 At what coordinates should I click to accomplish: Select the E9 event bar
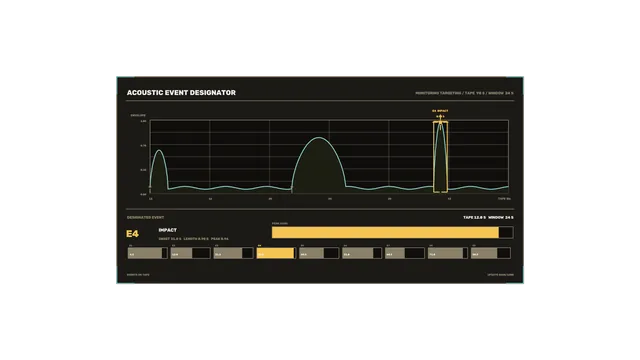pyautogui.click(x=491, y=253)
